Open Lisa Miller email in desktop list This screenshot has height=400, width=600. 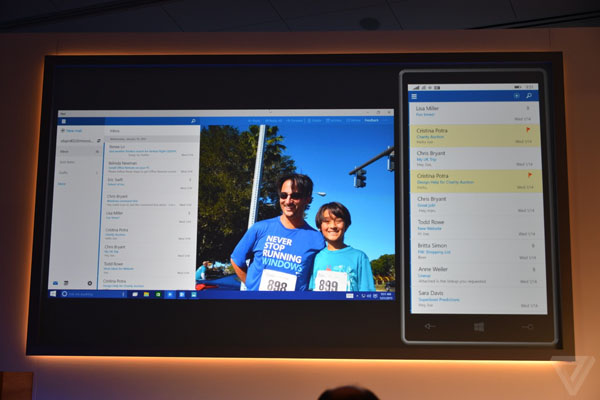pos(148,217)
